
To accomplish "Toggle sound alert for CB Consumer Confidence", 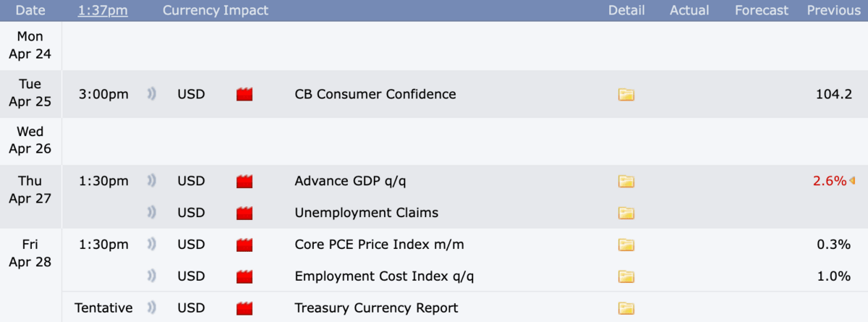I will pyautogui.click(x=152, y=94).
